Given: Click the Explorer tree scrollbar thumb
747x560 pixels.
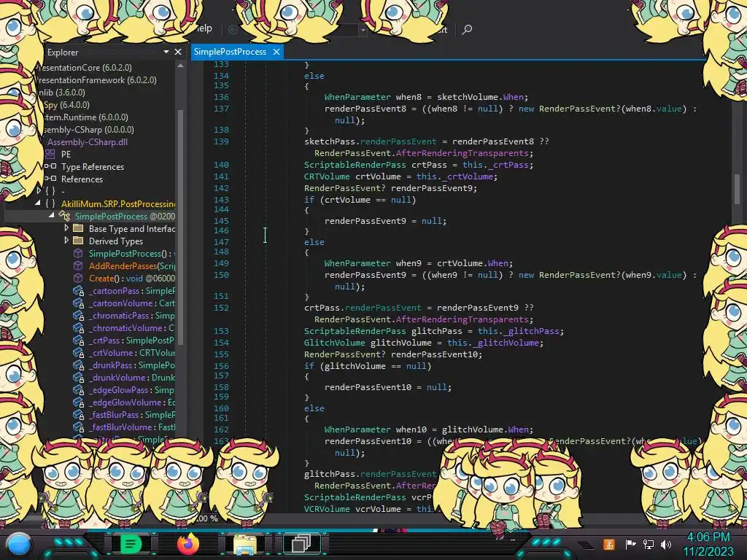Looking at the screenshot, I should point(181,226).
